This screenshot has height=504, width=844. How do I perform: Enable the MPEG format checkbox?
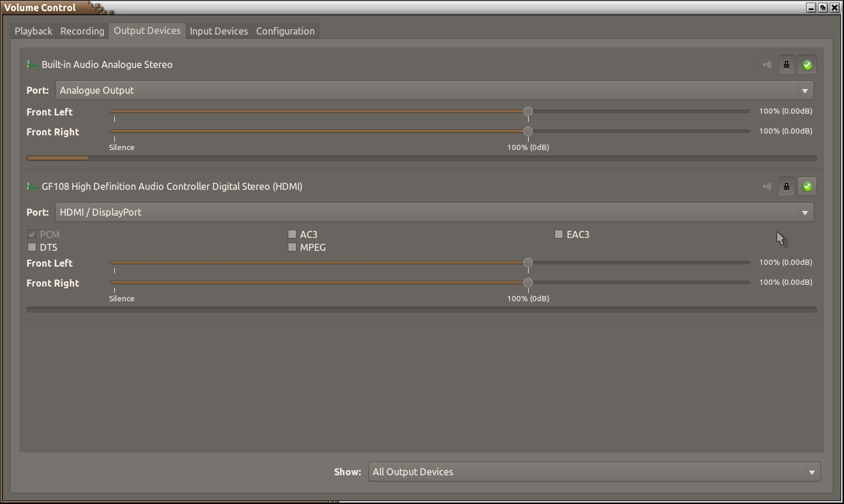coord(292,247)
